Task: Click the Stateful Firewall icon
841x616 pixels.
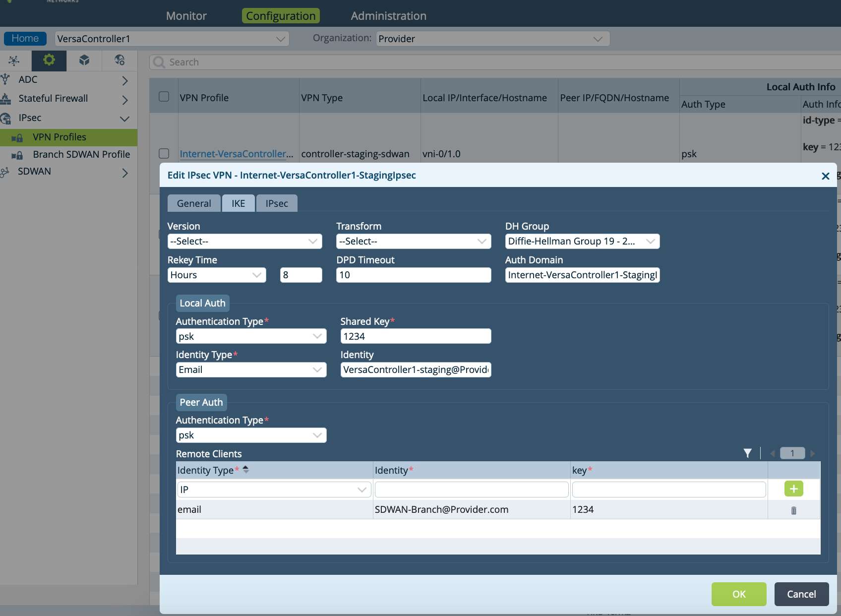Action: [x=5, y=99]
